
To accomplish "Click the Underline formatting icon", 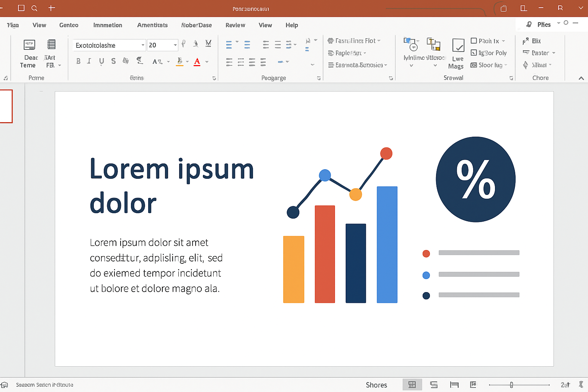I will coord(101,61).
